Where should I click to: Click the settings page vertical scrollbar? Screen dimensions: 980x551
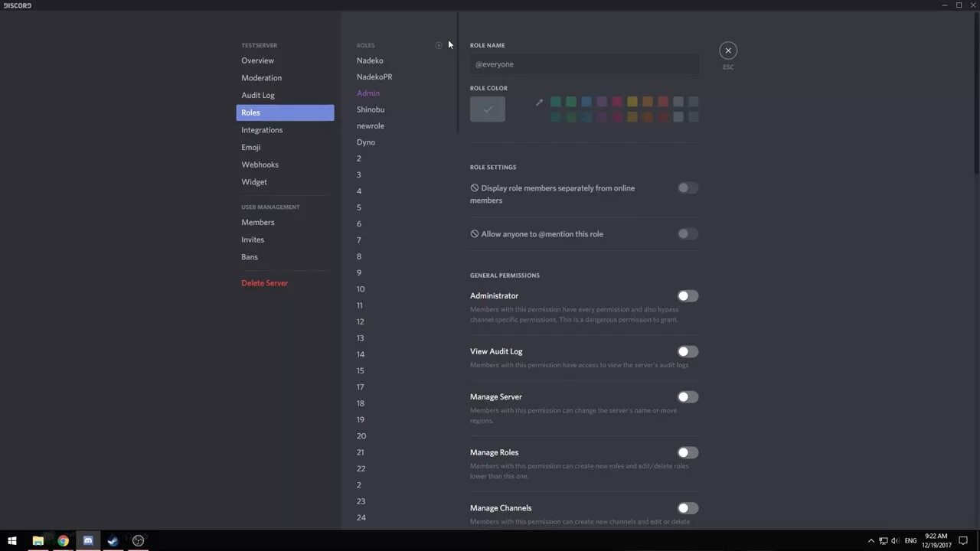coord(977,92)
